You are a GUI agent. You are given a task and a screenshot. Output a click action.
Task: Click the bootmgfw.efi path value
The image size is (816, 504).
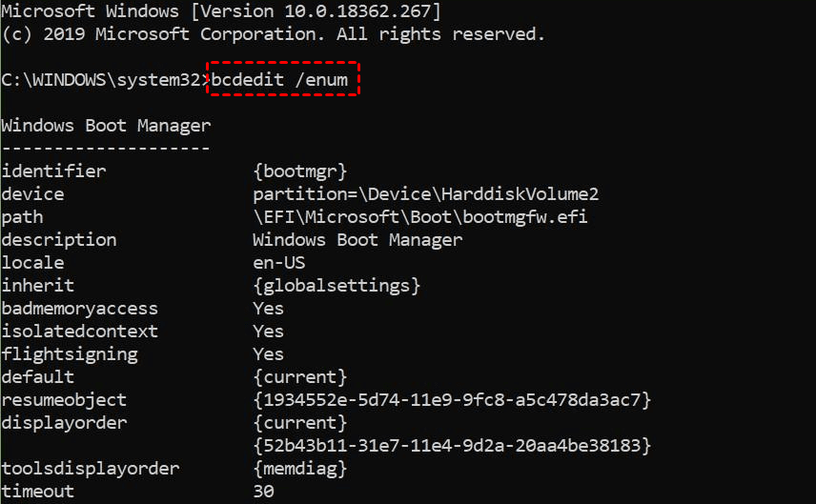pos(419,217)
